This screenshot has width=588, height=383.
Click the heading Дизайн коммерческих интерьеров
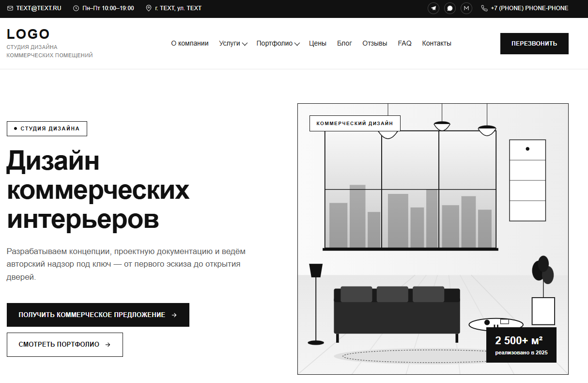click(x=98, y=190)
